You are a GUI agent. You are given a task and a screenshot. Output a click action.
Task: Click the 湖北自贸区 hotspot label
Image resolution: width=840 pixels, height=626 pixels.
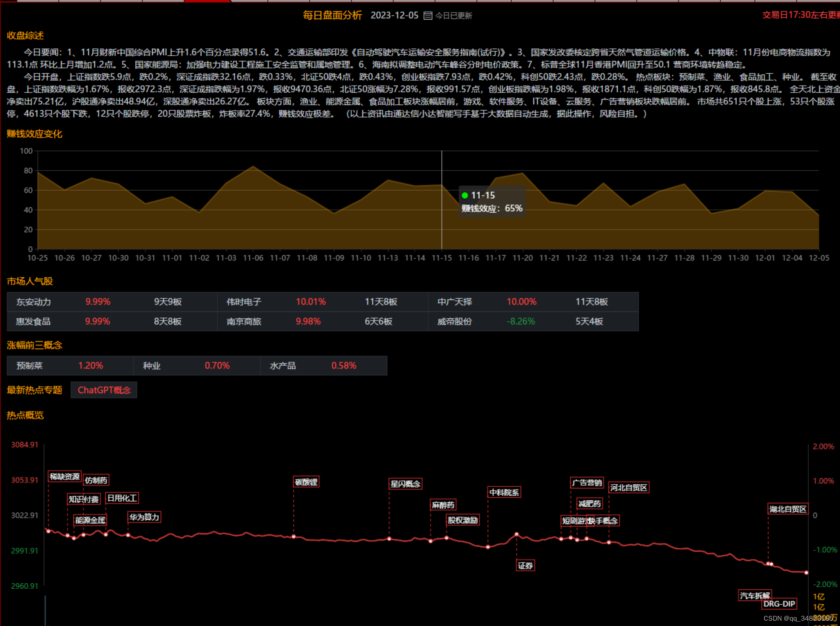coord(788,509)
